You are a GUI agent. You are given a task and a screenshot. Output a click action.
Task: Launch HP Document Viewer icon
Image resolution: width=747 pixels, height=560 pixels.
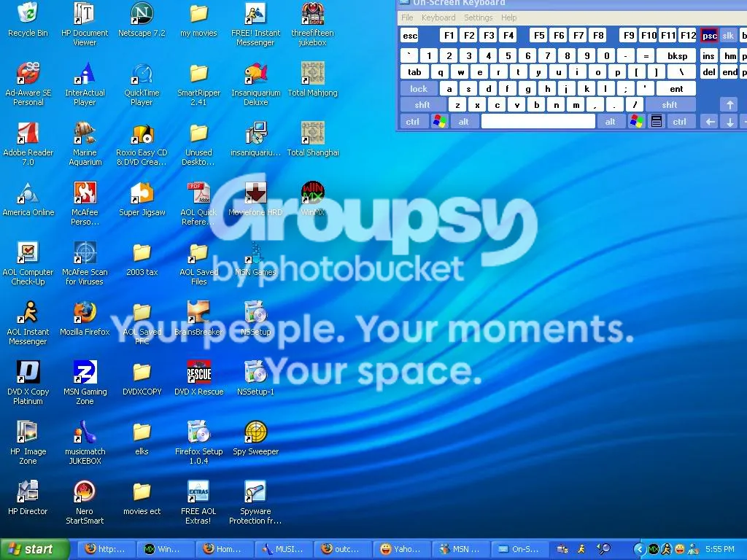coord(85,24)
